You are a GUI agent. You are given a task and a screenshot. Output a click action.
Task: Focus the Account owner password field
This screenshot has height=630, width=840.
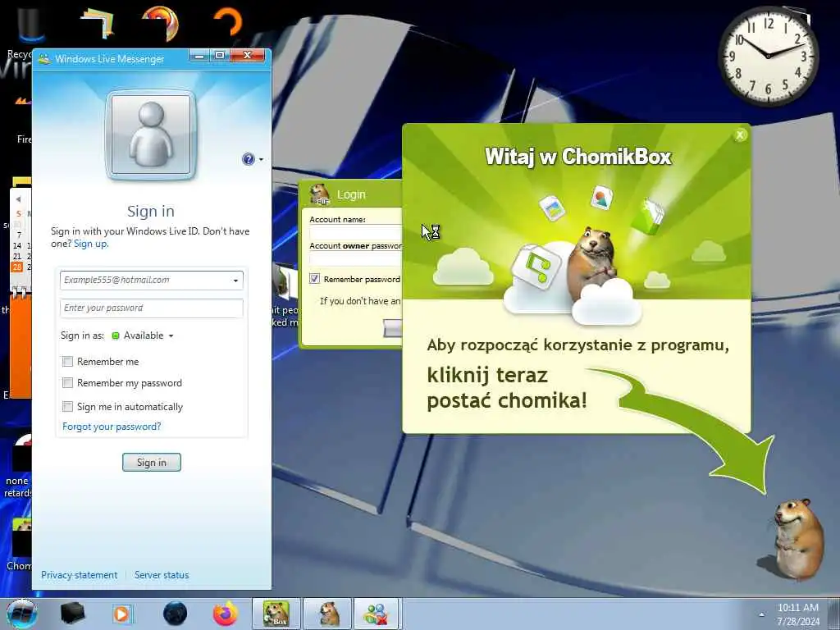[356, 258]
